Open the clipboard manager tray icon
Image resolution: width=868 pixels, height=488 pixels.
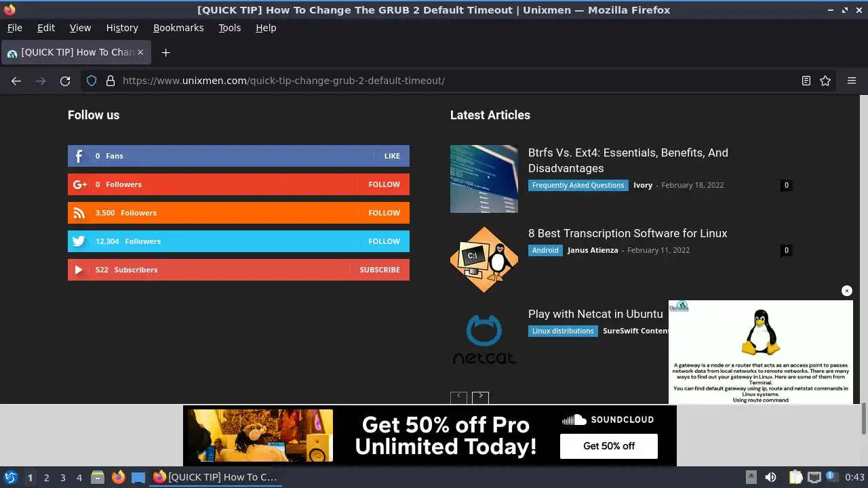(795, 477)
